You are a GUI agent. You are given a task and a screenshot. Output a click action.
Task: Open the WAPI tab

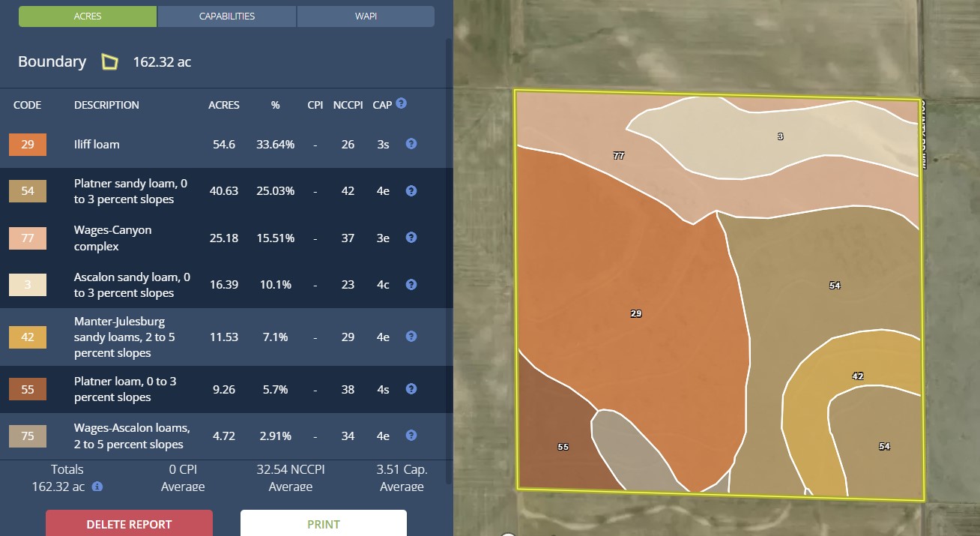tap(366, 16)
